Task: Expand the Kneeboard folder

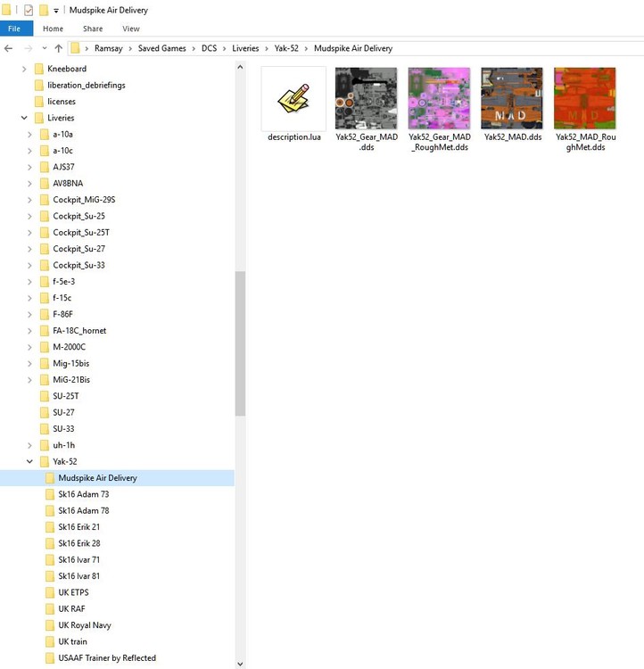Action: 24,69
